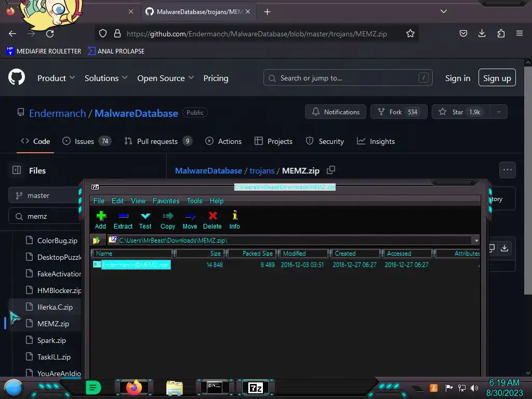Open the Favorites menu in 7-Zip
Image resolution: width=532 pixels, height=399 pixels.
(166, 201)
